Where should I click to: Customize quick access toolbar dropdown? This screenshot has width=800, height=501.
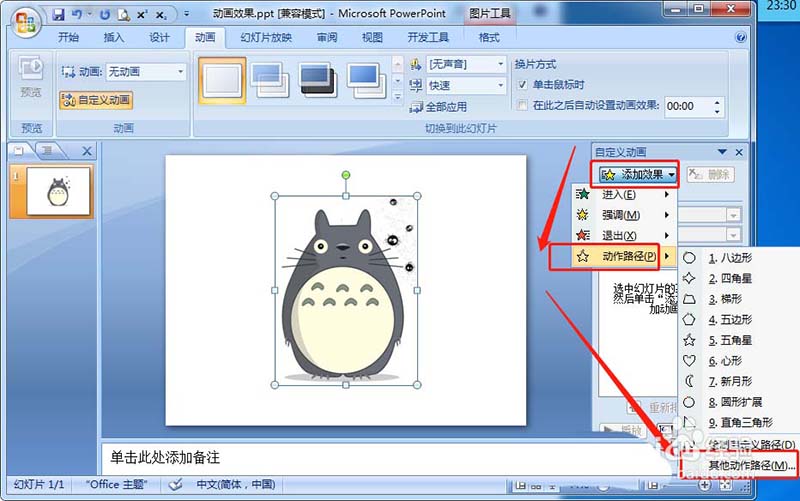[186, 14]
